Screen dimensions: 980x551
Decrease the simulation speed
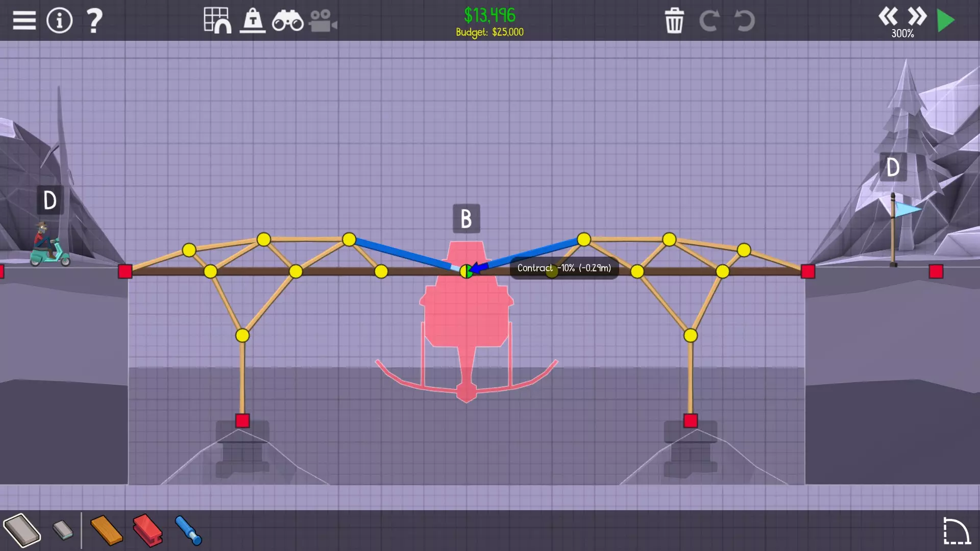888,16
